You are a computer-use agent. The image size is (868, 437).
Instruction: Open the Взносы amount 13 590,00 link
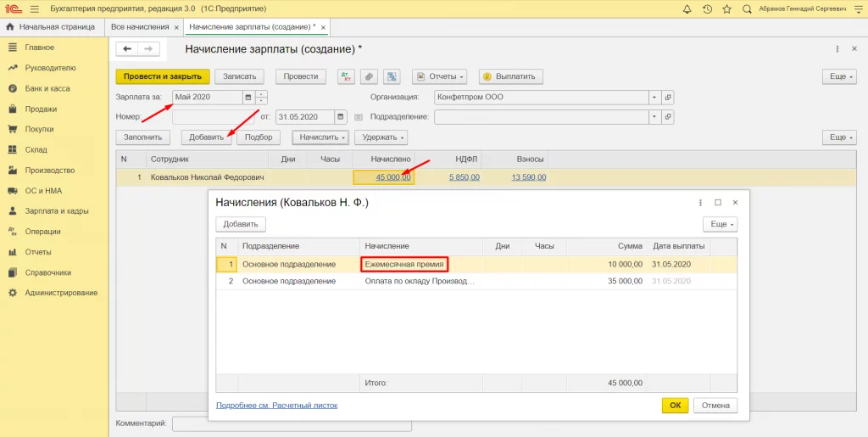(529, 177)
